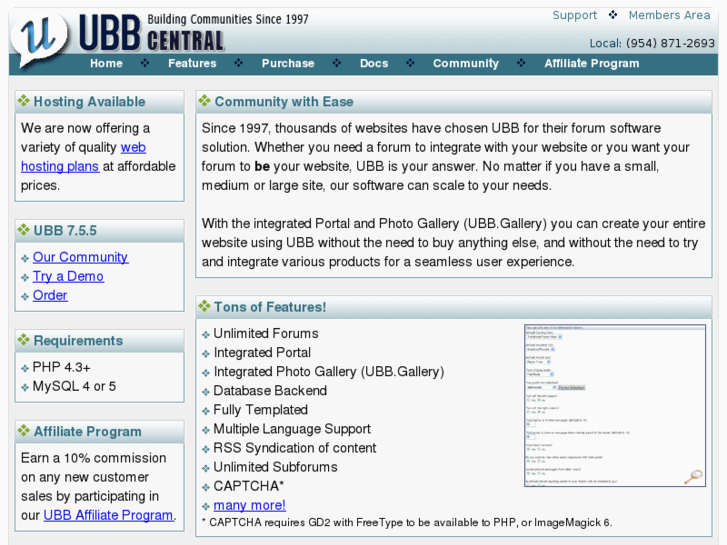Click the bullet icon next to Multiple Language Support
Image resolution: width=727 pixels, height=545 pixels.
(206, 430)
